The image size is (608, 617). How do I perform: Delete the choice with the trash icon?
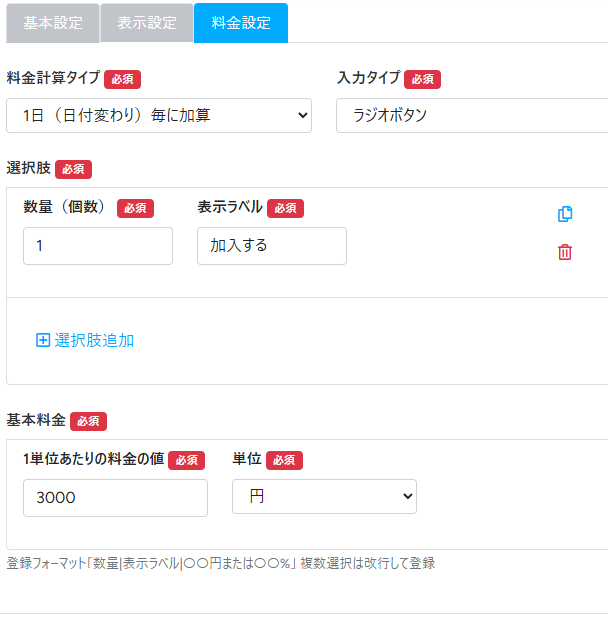click(565, 252)
